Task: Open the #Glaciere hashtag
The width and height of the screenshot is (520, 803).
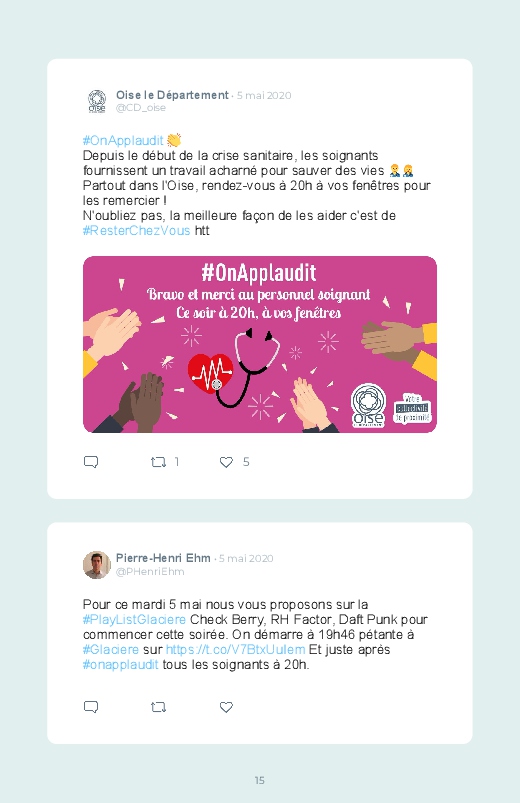Action: coord(111,650)
